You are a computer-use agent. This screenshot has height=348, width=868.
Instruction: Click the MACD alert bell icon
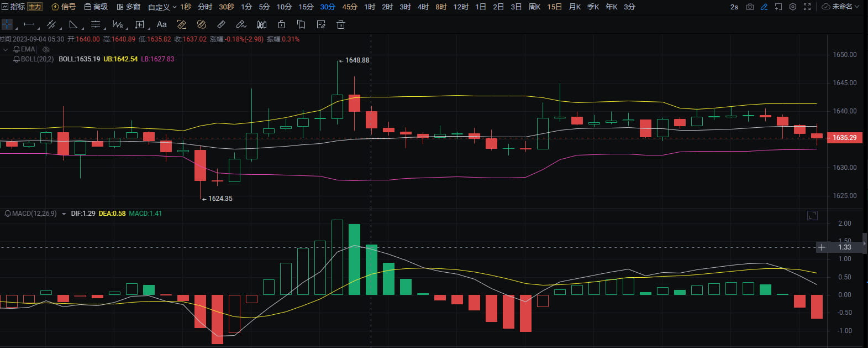[8, 214]
